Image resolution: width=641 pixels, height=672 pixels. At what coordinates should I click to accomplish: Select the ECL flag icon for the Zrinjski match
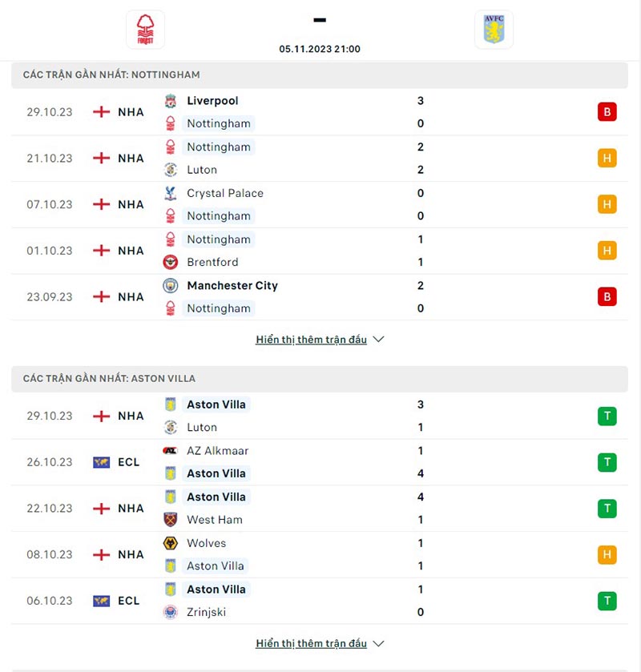click(100, 601)
